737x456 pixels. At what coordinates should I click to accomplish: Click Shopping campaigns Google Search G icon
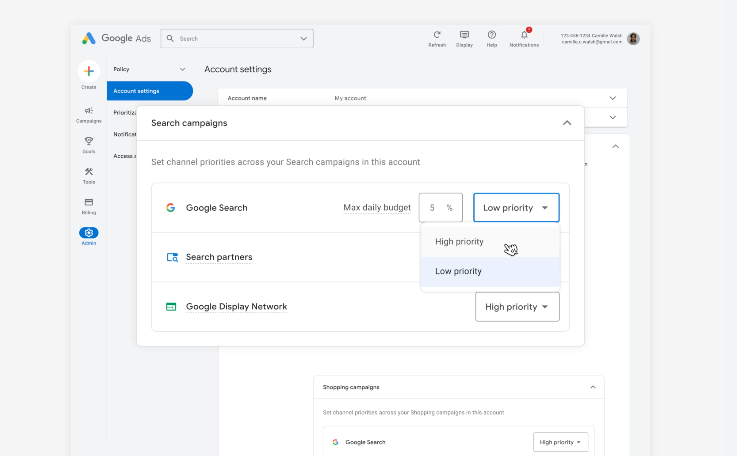[x=335, y=442]
